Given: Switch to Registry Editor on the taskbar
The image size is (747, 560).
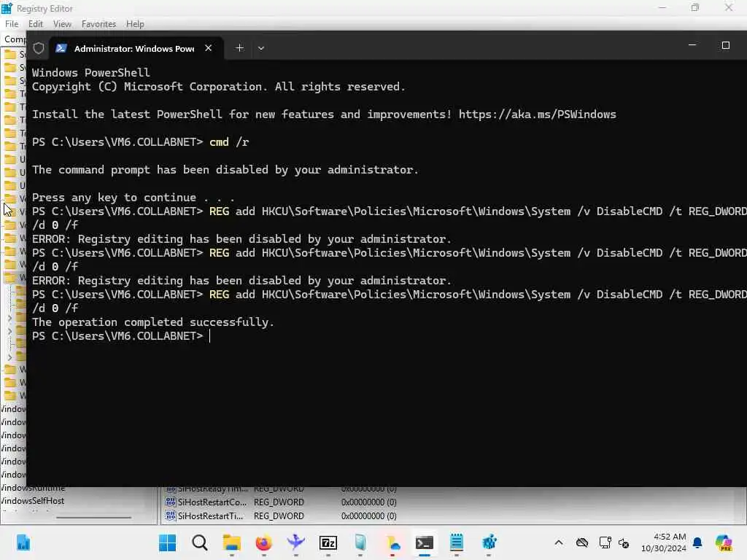Looking at the screenshot, I should coord(489,542).
